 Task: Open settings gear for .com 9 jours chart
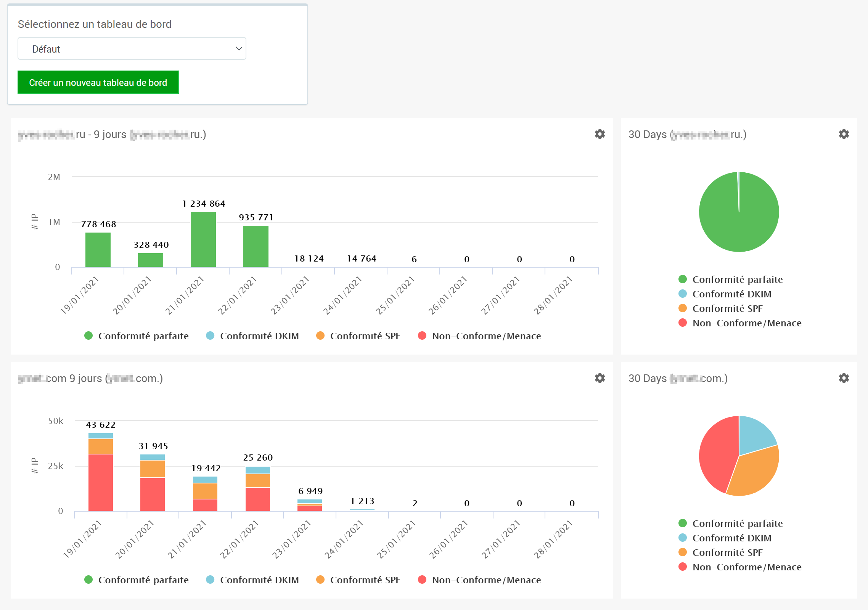[600, 378]
